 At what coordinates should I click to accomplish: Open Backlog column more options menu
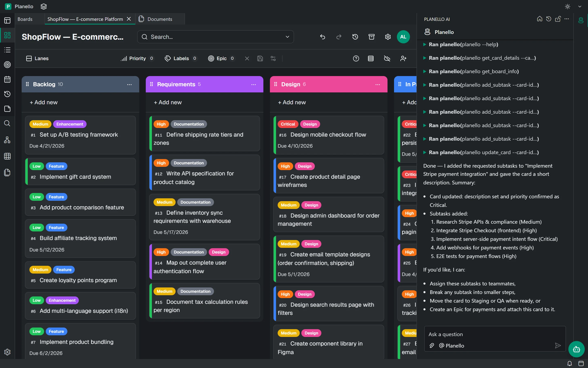tap(129, 84)
